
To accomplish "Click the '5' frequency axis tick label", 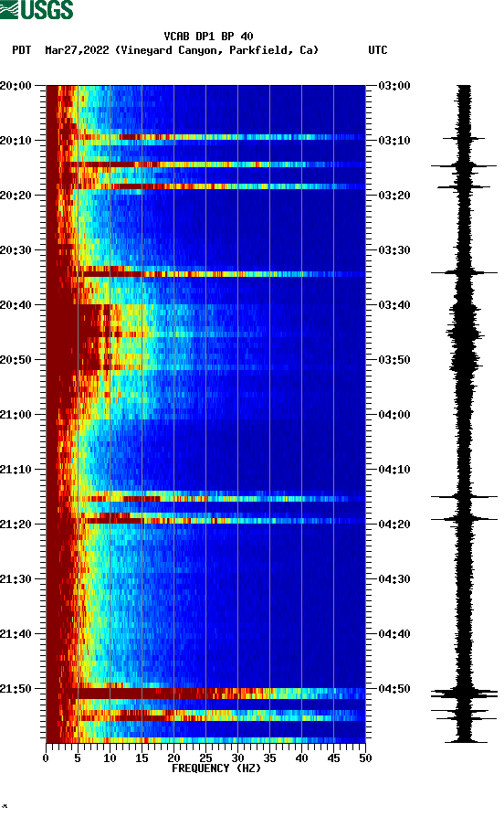I will pyautogui.click(x=78, y=758).
